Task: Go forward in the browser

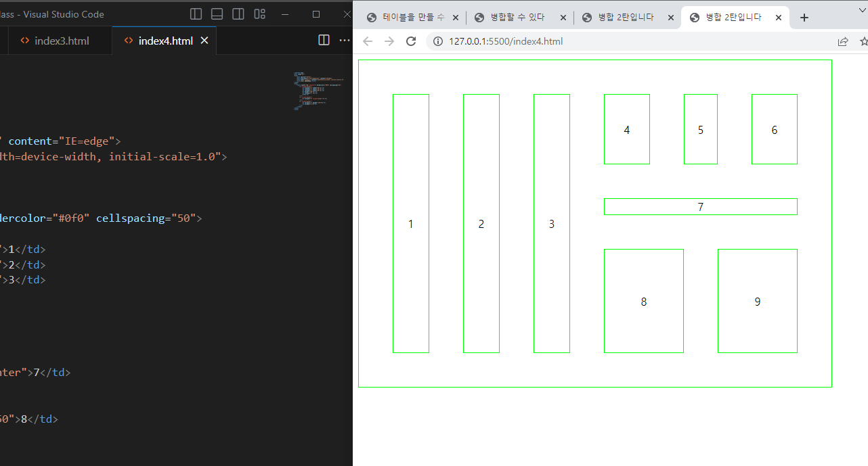Action: [x=389, y=41]
